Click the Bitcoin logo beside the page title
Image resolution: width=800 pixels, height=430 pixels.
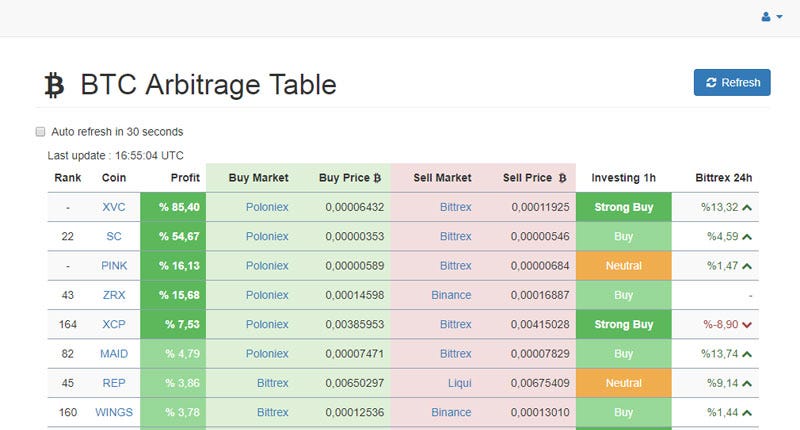tap(54, 85)
